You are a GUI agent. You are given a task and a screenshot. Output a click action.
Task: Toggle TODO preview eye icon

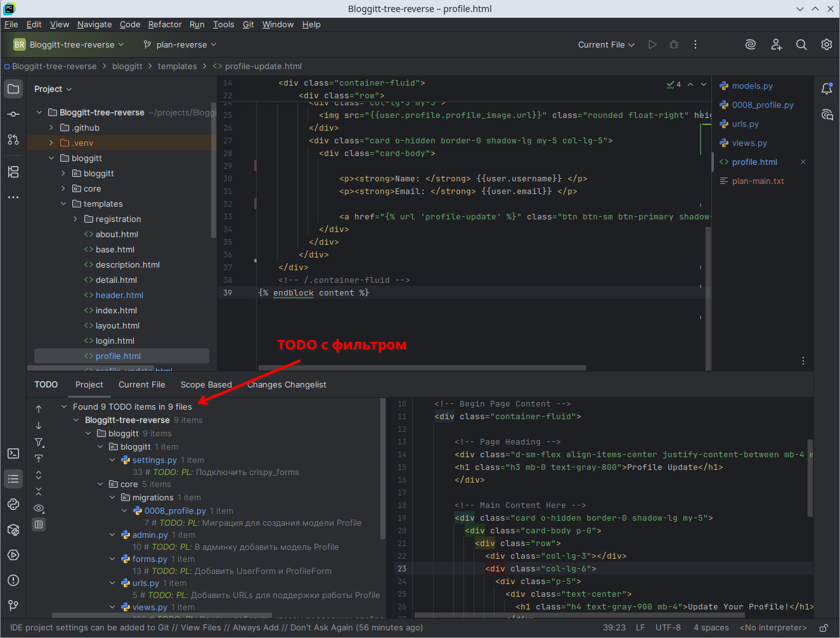click(x=39, y=508)
